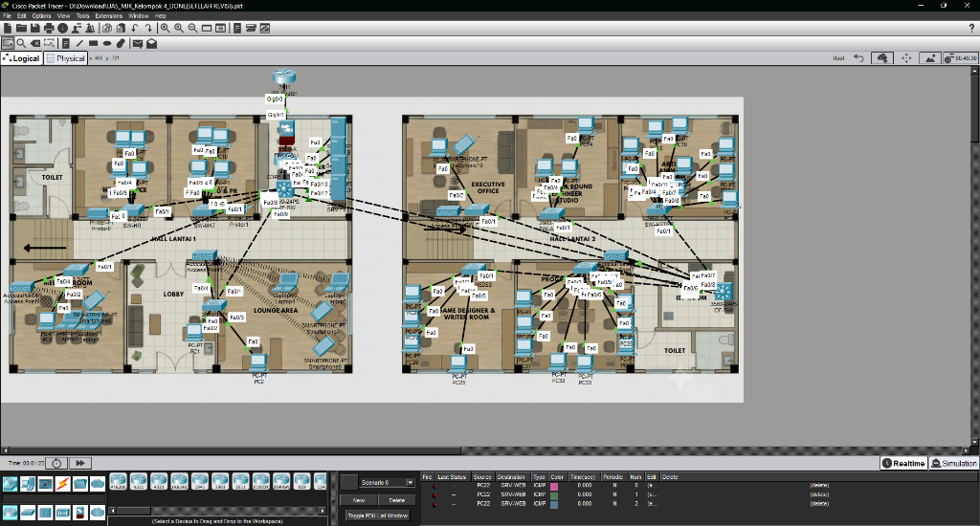This screenshot has height=526, width=980.
Task: Open the Edit menu
Action: tap(22, 15)
